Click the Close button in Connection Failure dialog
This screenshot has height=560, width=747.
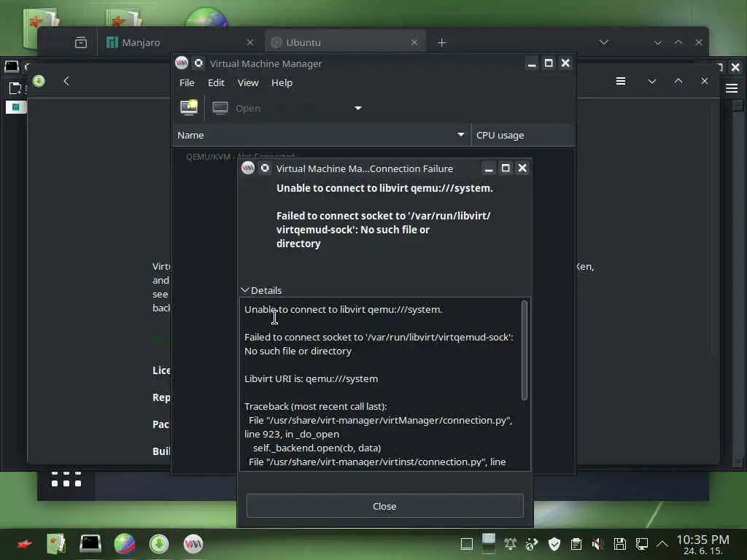point(384,506)
